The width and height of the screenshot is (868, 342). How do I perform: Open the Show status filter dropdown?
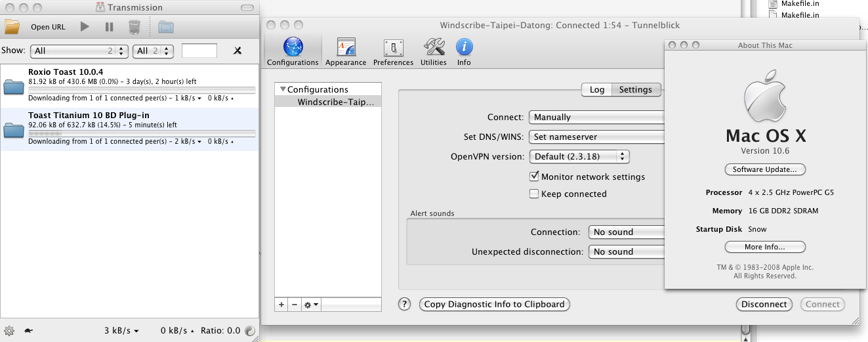click(x=79, y=51)
